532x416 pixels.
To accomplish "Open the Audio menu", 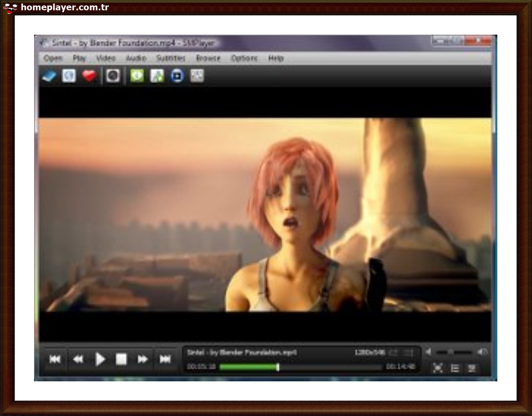I will (x=137, y=58).
